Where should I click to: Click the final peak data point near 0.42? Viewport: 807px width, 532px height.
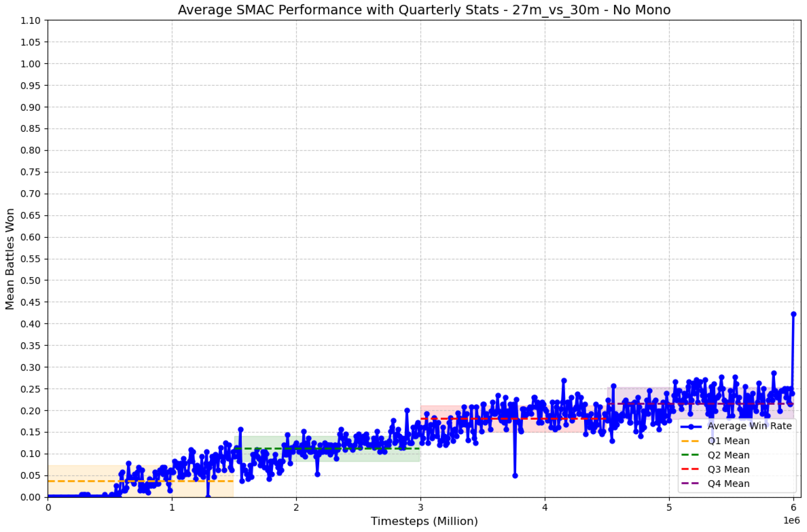793,314
